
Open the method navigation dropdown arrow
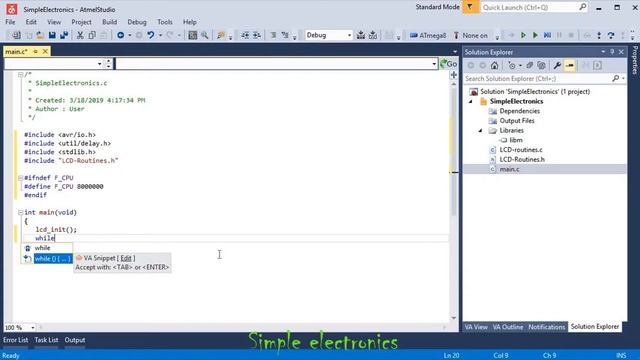pos(434,64)
